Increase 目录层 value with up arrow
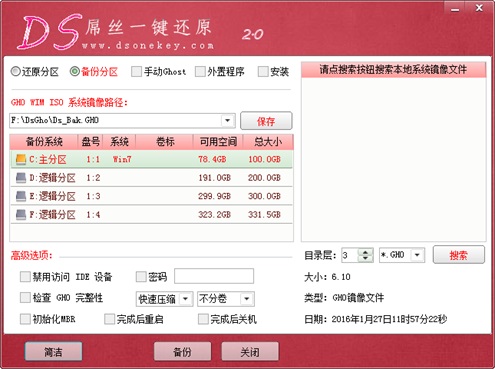The width and height of the screenshot is (495, 369). tap(365, 252)
